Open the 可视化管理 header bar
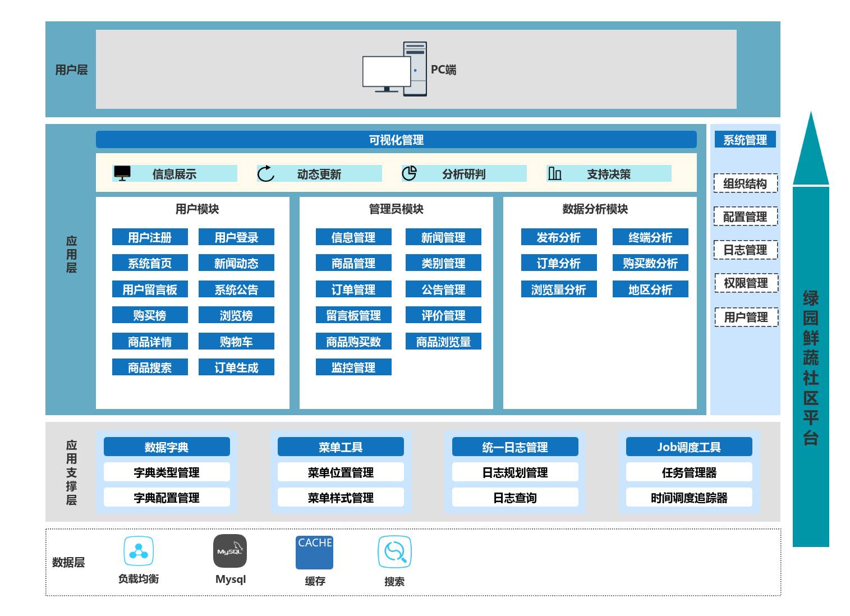 [x=396, y=140]
